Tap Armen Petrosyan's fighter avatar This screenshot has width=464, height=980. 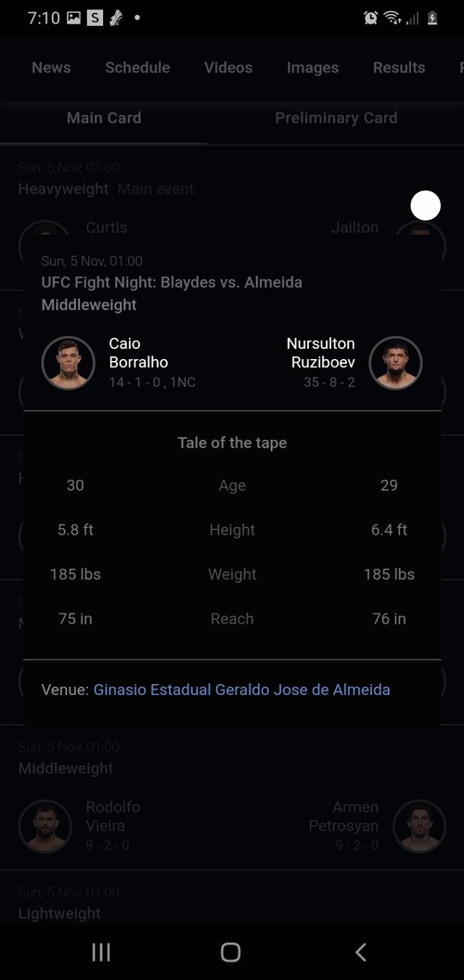click(419, 826)
